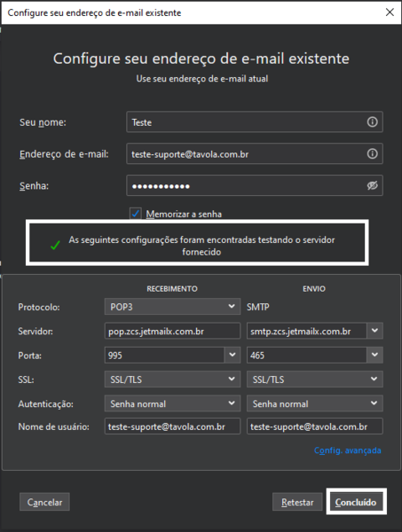
Task: Click the SMTP protocol label
Action: coord(257,307)
